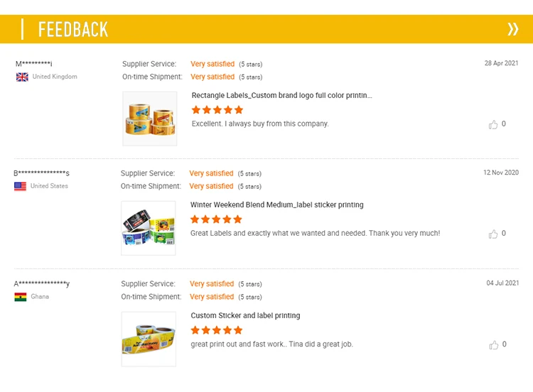Click five-star rating on Rectangle Labels review
Image resolution: width=533 pixels, height=392 pixels.
coord(217,110)
